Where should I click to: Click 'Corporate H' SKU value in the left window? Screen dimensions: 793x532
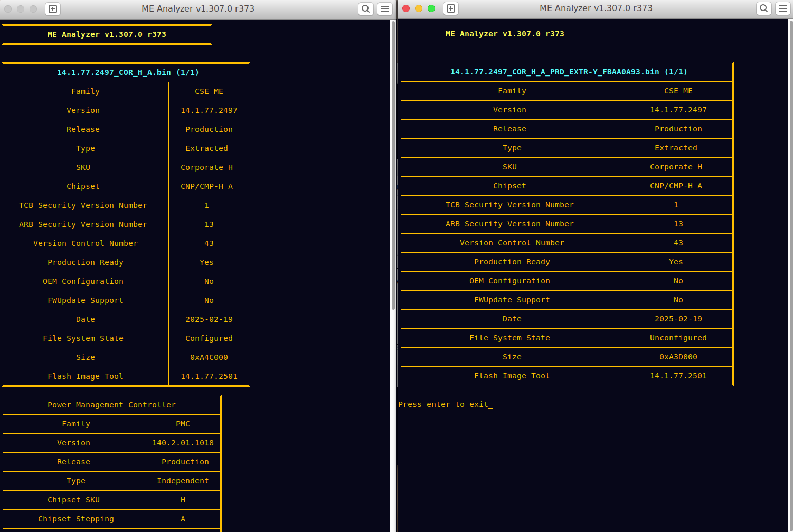point(207,167)
